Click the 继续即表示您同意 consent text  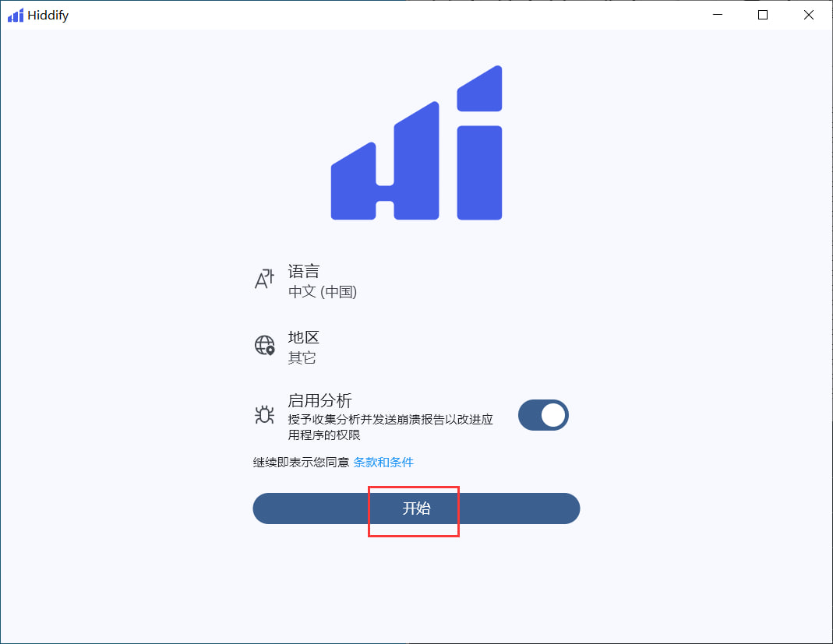coord(301,463)
